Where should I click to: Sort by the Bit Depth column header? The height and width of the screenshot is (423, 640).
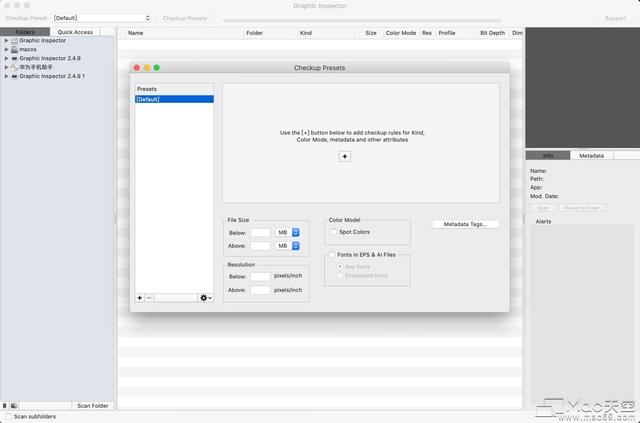tap(493, 33)
